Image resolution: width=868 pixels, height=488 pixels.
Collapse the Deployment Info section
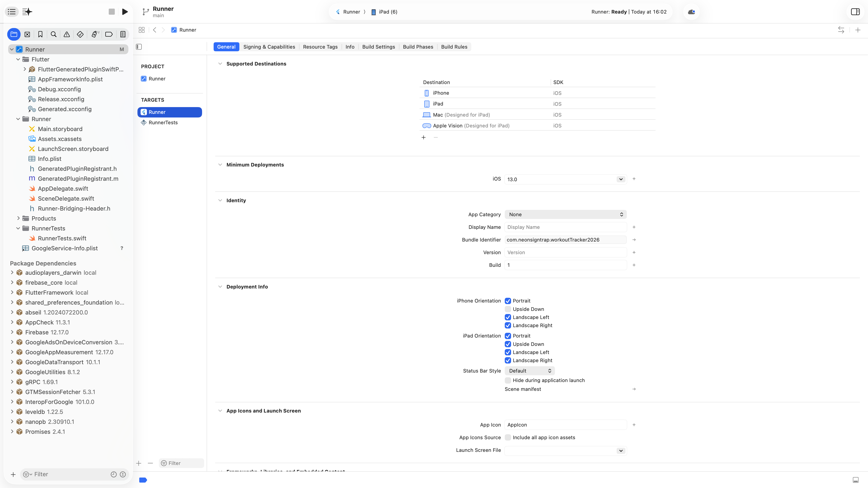click(220, 287)
